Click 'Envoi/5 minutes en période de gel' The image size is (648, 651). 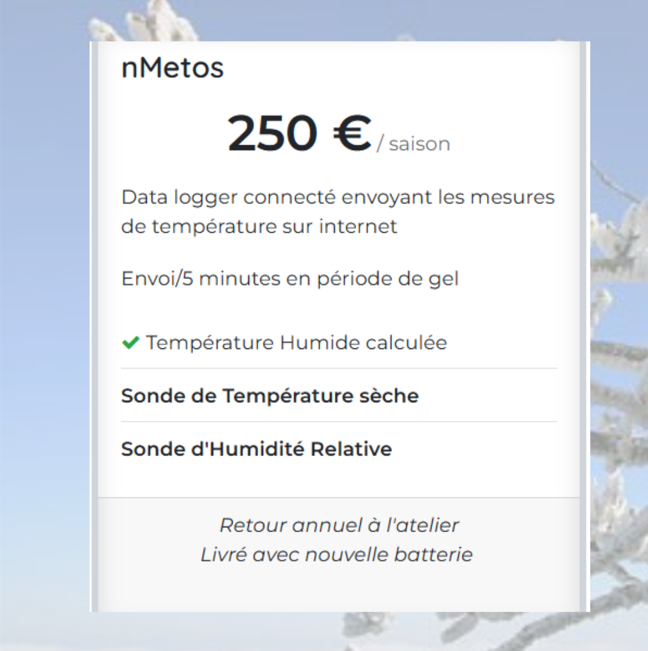coord(290,279)
